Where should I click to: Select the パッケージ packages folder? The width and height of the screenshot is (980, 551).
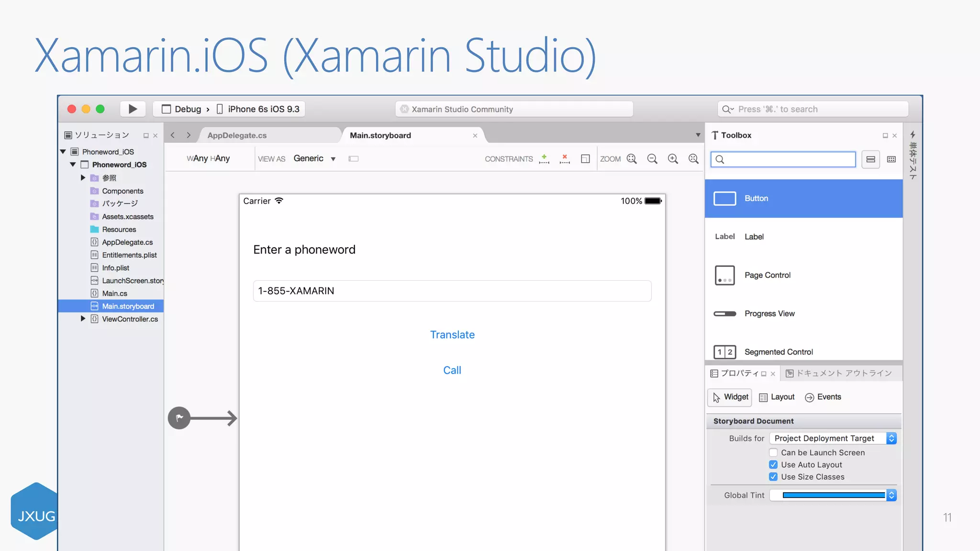[x=120, y=203]
